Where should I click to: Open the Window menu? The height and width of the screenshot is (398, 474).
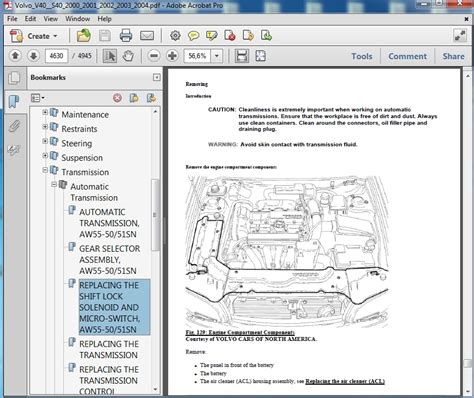[77, 19]
